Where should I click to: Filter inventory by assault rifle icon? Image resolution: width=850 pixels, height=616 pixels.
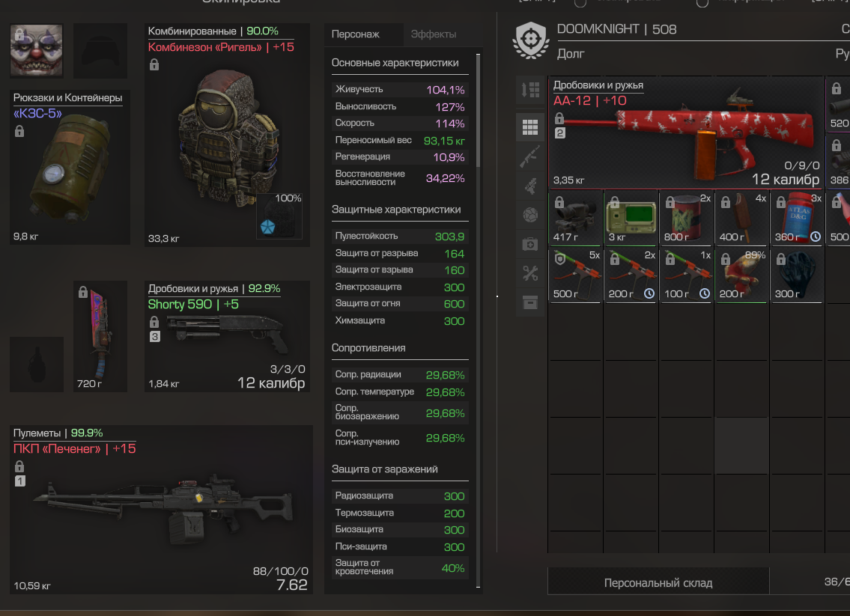(x=530, y=156)
